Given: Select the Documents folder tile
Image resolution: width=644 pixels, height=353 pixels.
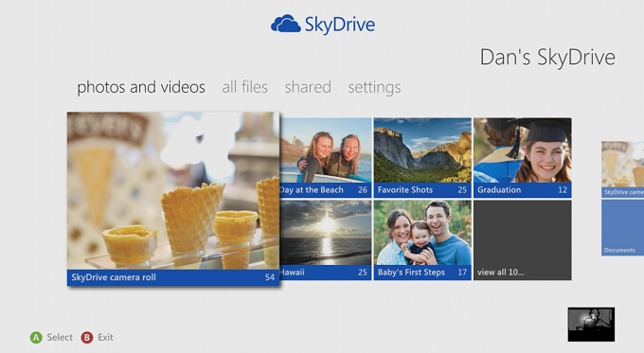Looking at the screenshot, I should point(622,227).
